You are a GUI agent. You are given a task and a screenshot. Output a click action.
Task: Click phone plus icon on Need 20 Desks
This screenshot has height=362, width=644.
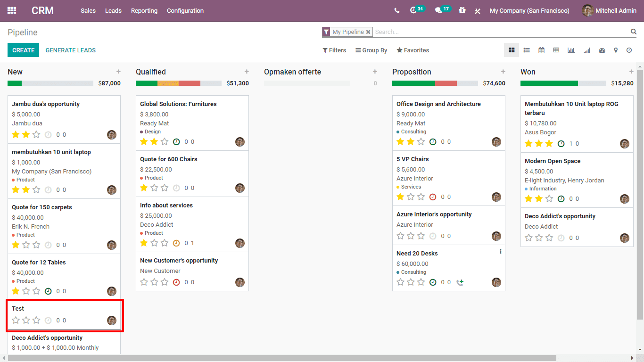click(460, 282)
